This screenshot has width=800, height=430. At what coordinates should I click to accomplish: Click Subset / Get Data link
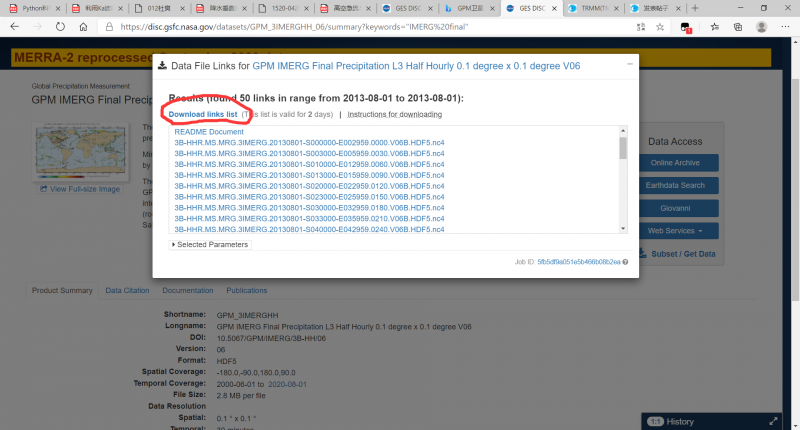pos(678,254)
